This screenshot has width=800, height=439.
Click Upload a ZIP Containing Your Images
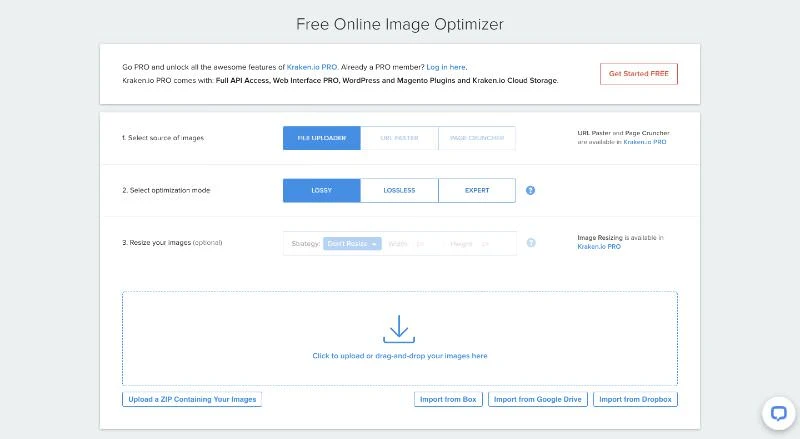pyautogui.click(x=192, y=399)
